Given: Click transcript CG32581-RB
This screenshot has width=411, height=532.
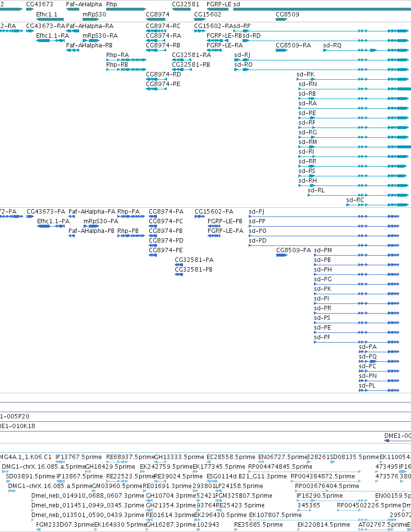Looking at the screenshot, I should 191,65.
